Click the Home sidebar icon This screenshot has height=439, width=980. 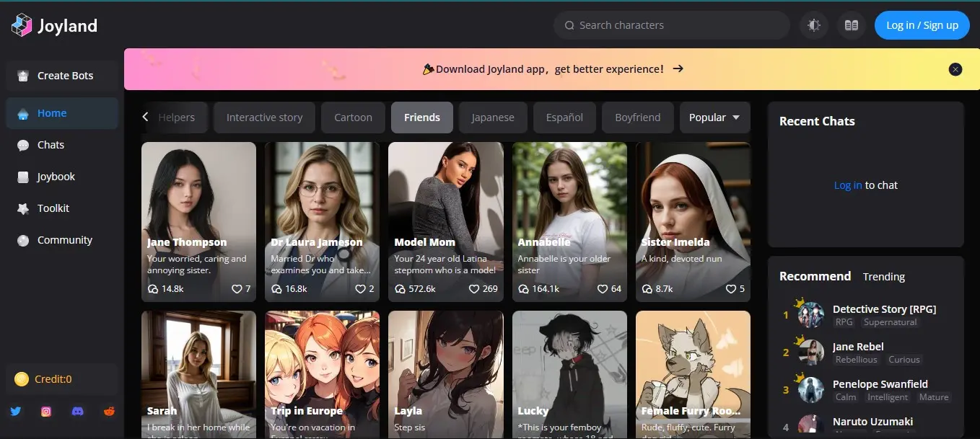point(23,113)
